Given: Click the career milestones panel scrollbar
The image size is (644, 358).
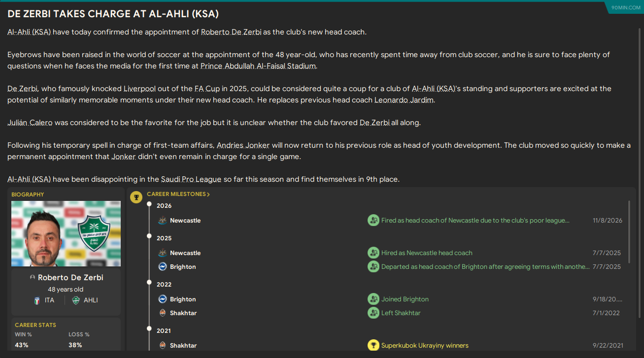Looking at the screenshot, I should pos(629,227).
